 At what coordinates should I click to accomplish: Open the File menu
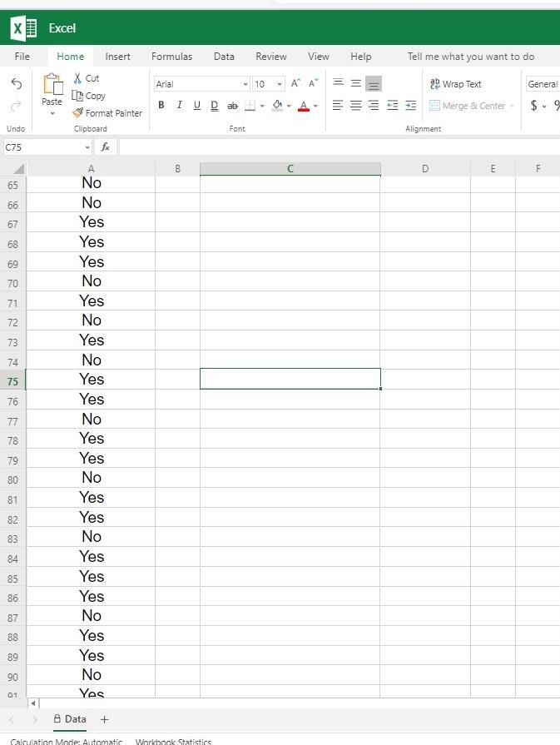pos(22,57)
